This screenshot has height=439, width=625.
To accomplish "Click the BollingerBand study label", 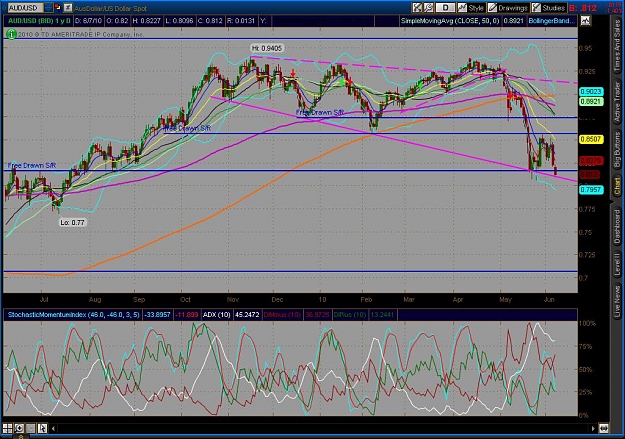I will (552, 21).
